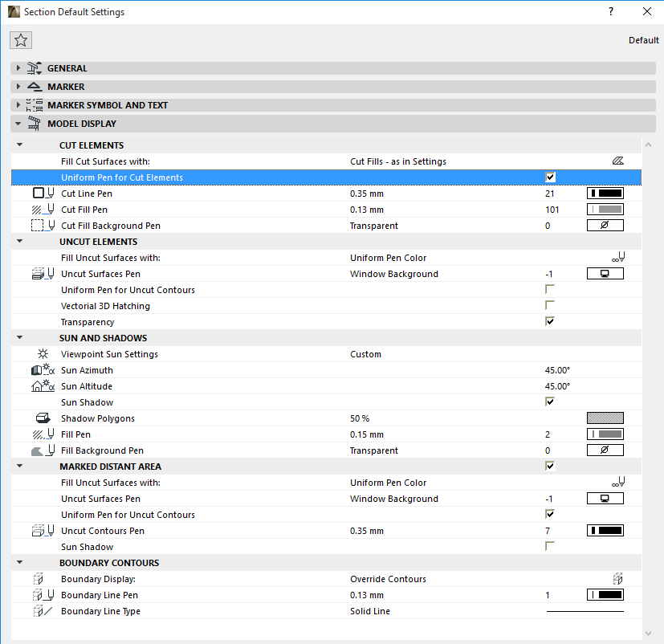Collapse the SUN AND SHADOWS group
Viewport: 664px width, 644px height.
click(19, 337)
